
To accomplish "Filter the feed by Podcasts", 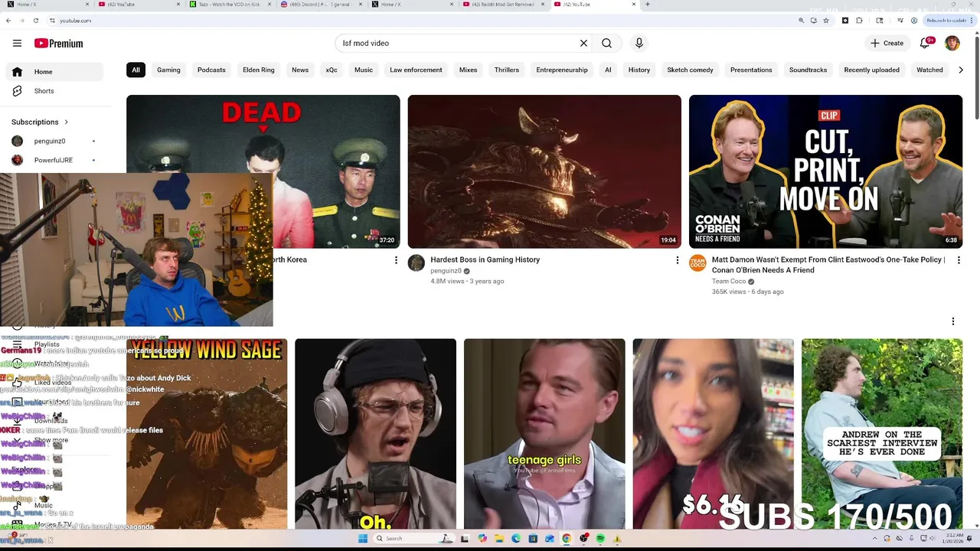I will (211, 70).
